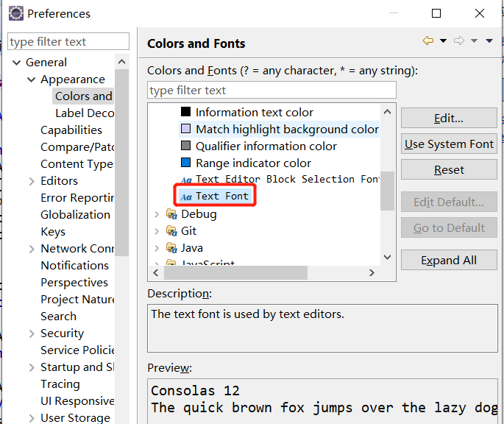Click the Text Editor Block Selection Font icon
The image size is (504, 424).
186,180
